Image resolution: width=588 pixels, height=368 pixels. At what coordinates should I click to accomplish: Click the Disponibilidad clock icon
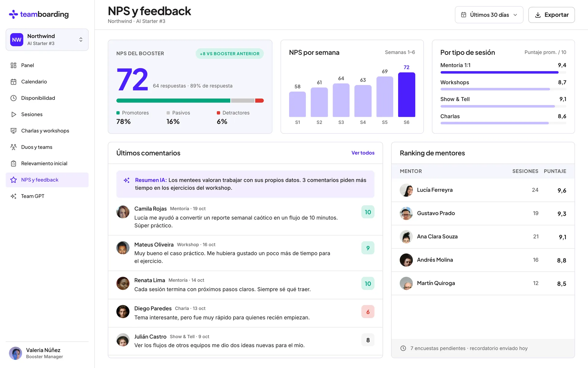point(13,98)
